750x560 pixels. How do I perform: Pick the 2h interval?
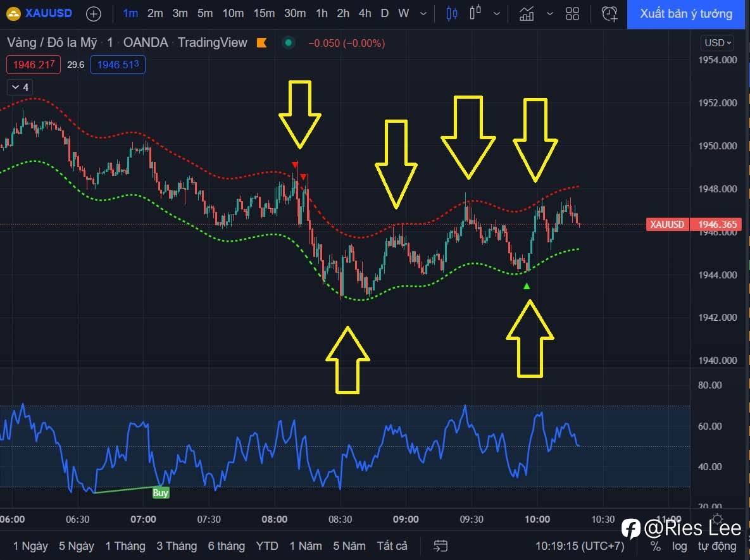click(343, 13)
